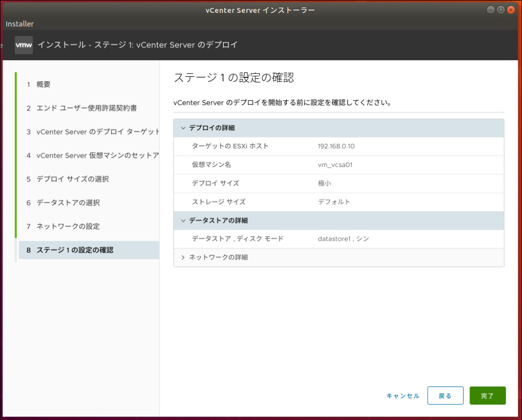The height and width of the screenshot is (420, 522).
Task: Click the ステージ 1 の設定の確認 page heading
Action: pyautogui.click(x=234, y=77)
